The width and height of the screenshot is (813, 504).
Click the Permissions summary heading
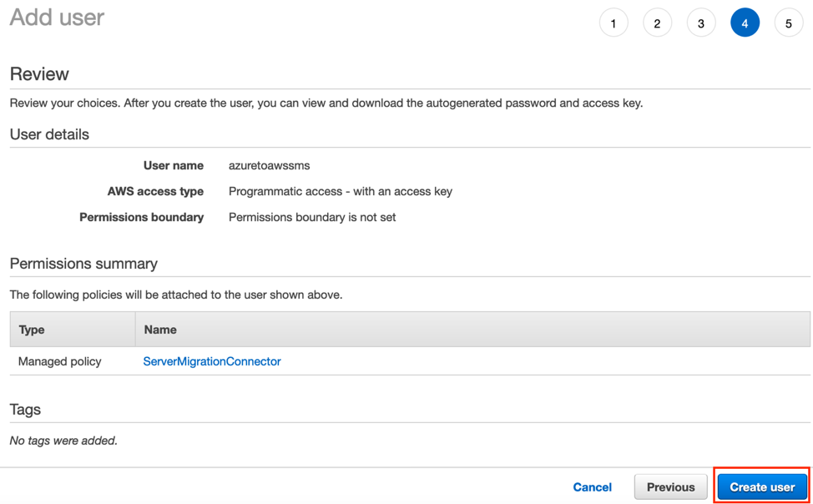tap(83, 264)
